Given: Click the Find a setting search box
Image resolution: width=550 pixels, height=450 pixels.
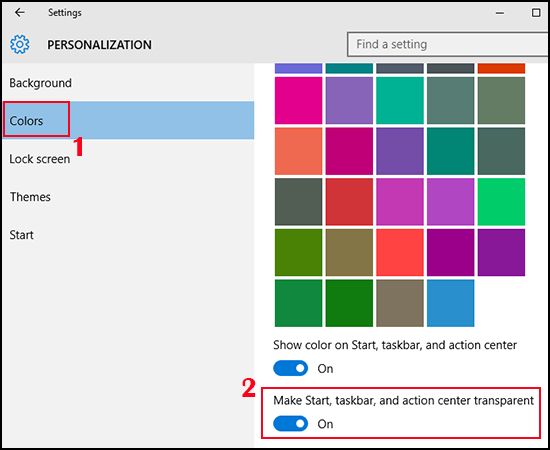Looking at the screenshot, I should [448, 44].
